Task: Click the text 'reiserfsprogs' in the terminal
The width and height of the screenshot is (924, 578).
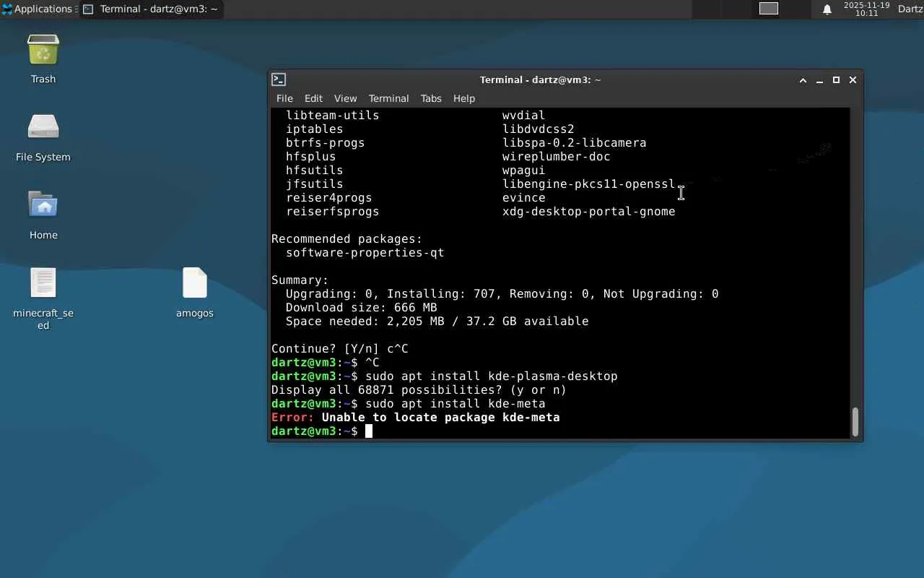Action: click(x=333, y=212)
